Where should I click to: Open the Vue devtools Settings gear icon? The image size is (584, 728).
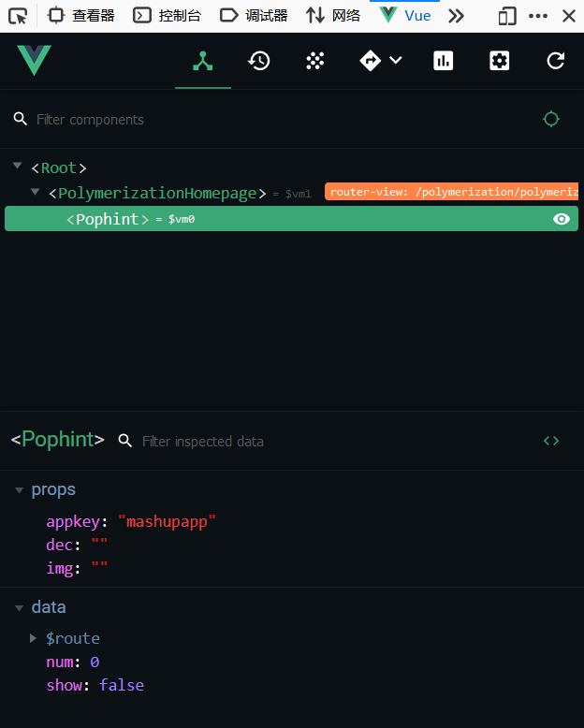click(500, 61)
